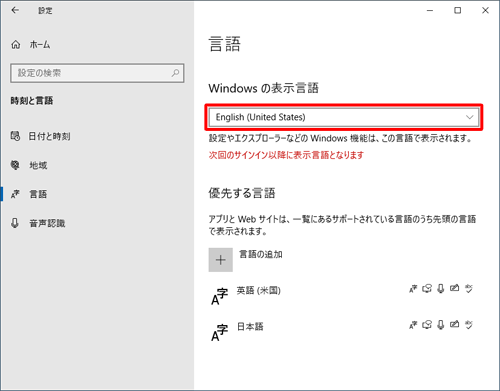
Task: Click the Windows の表示言語 heading
Action: (x=264, y=88)
